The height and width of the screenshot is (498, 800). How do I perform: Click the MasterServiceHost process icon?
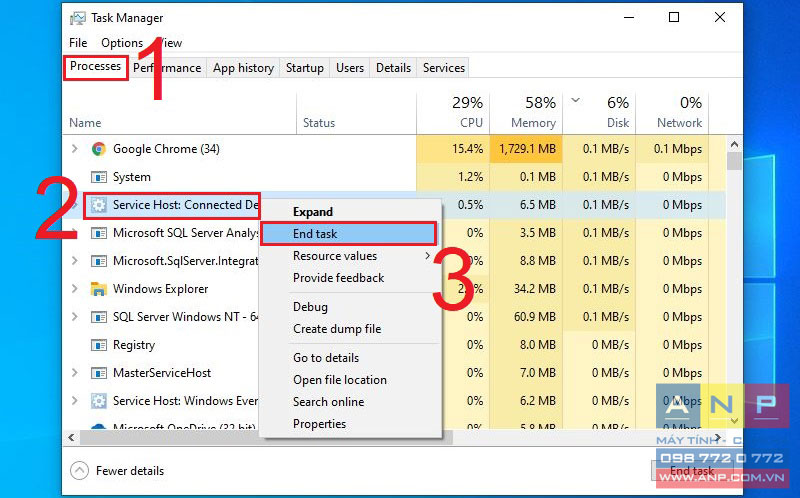tap(98, 373)
